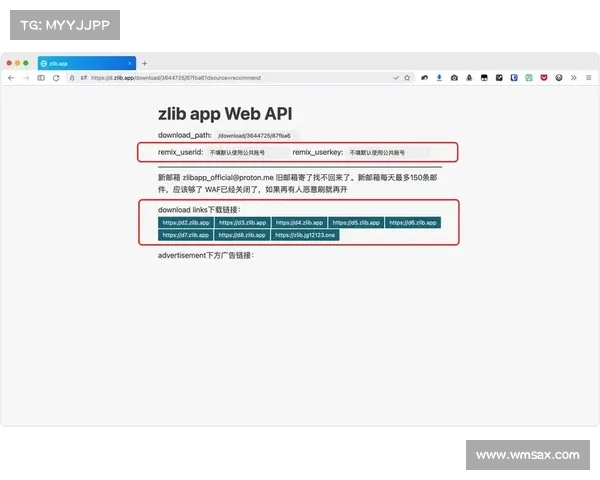Bookmark this page with the star icon
The image size is (600, 480).
pyautogui.click(x=407, y=78)
